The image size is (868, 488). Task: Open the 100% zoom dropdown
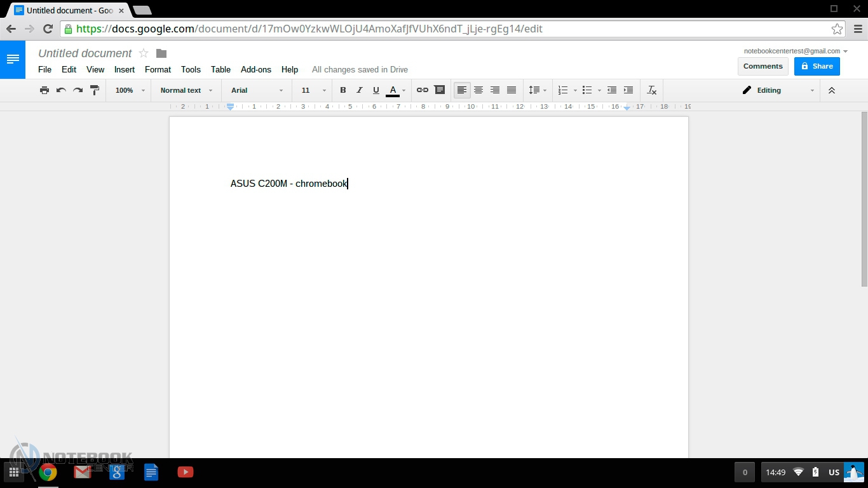pyautogui.click(x=130, y=90)
